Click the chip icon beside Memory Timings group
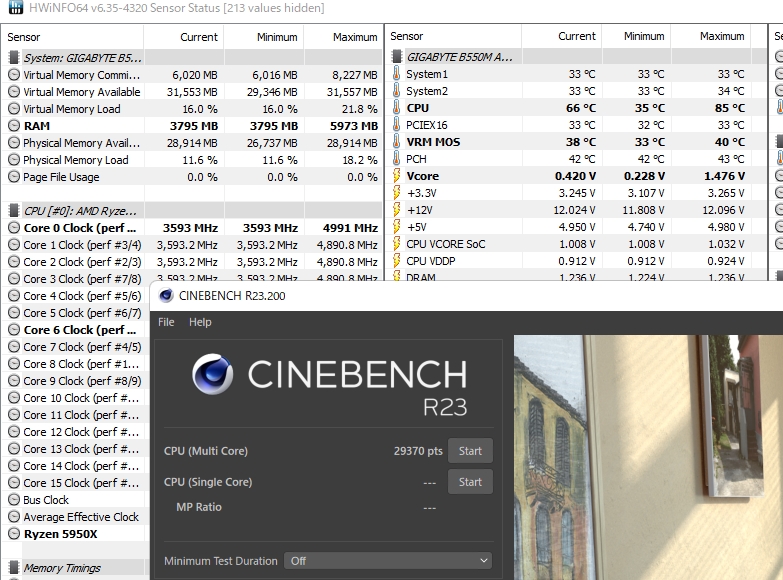 14,568
